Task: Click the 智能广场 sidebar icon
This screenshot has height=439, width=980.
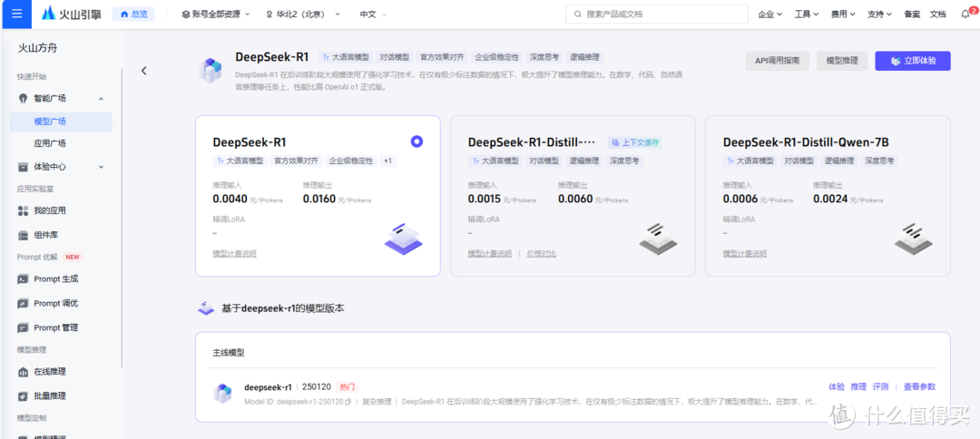Action: point(23,98)
